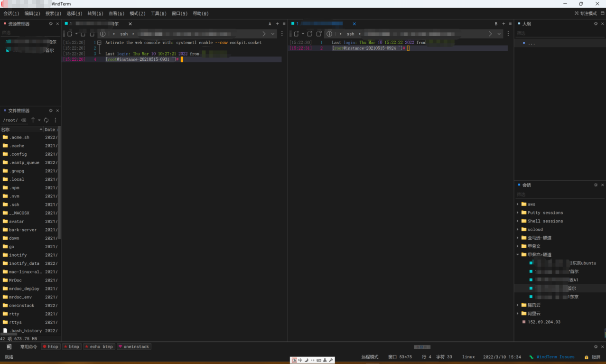
Task: Toggle the Focus Mode button
Action: coord(586,13)
